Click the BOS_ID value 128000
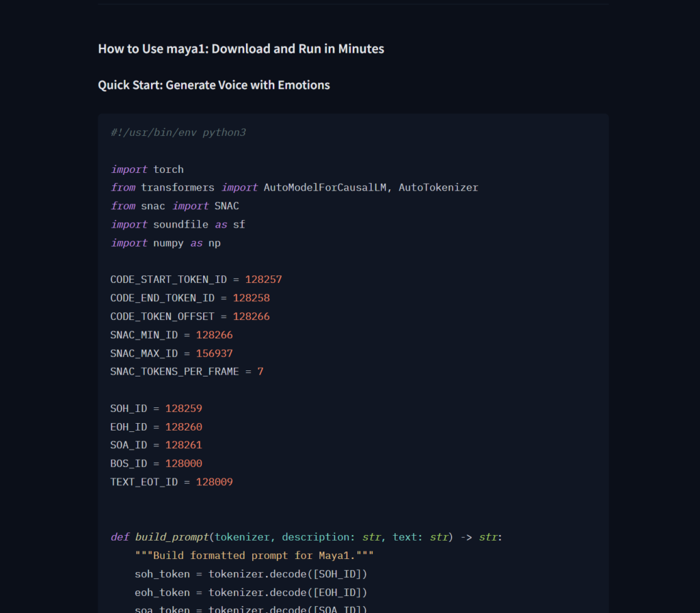The image size is (700, 613). (x=183, y=463)
